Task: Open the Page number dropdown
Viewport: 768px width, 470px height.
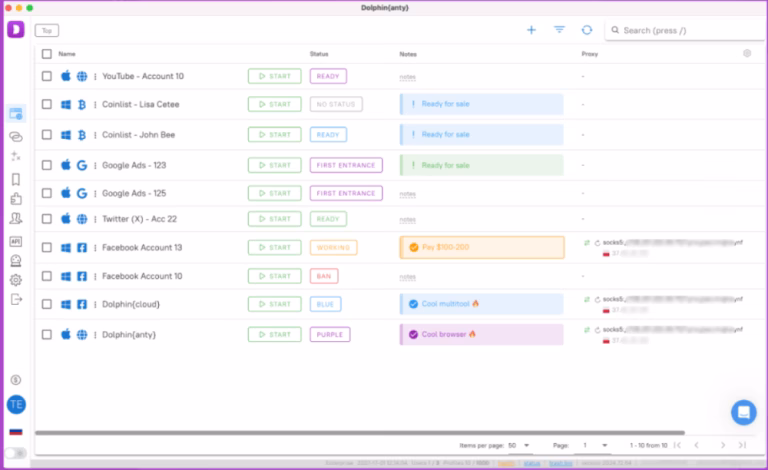Action: pos(596,445)
